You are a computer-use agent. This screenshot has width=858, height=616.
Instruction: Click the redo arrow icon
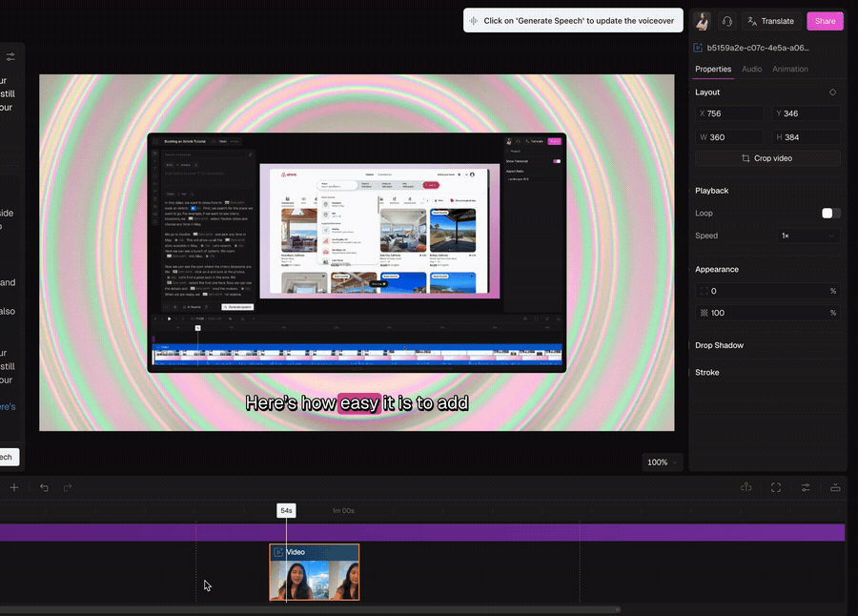68,487
